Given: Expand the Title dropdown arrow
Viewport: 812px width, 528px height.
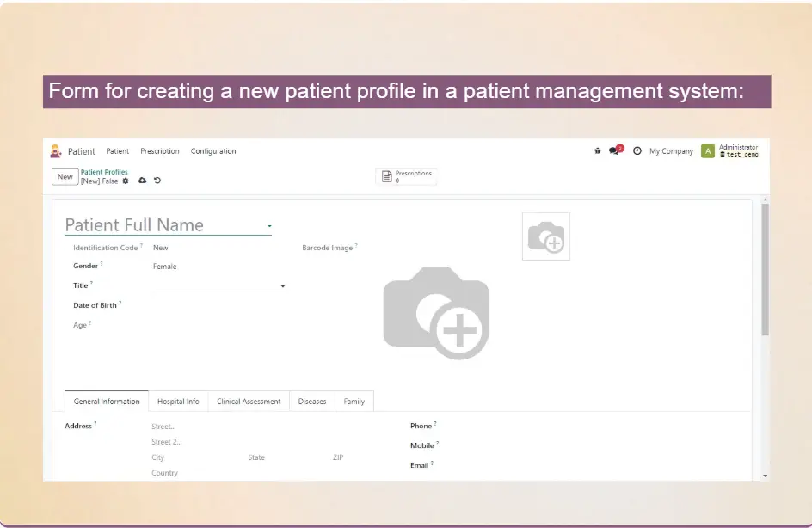Looking at the screenshot, I should (x=283, y=286).
